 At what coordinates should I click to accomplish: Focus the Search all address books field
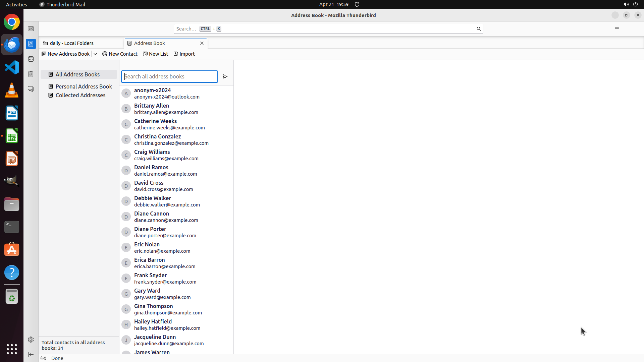tap(169, 76)
